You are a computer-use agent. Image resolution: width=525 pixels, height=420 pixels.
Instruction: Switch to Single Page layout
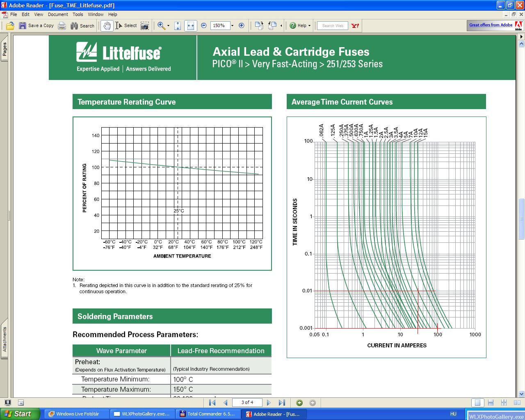[477, 403]
